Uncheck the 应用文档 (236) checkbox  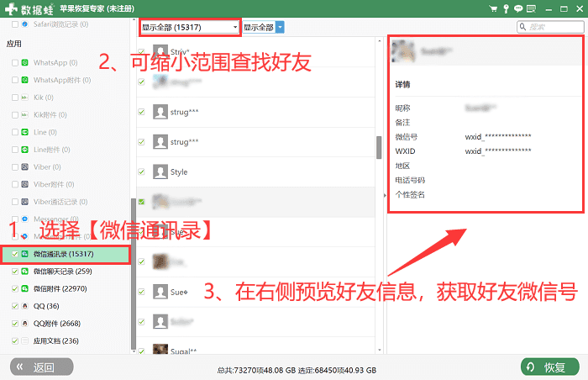click(x=15, y=341)
